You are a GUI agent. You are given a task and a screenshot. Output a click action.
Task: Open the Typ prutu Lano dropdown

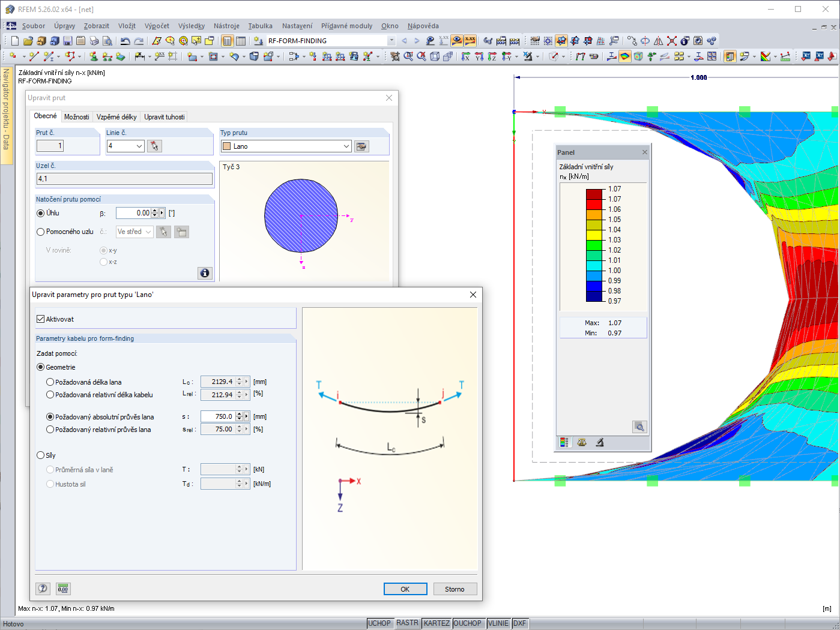[x=346, y=146]
